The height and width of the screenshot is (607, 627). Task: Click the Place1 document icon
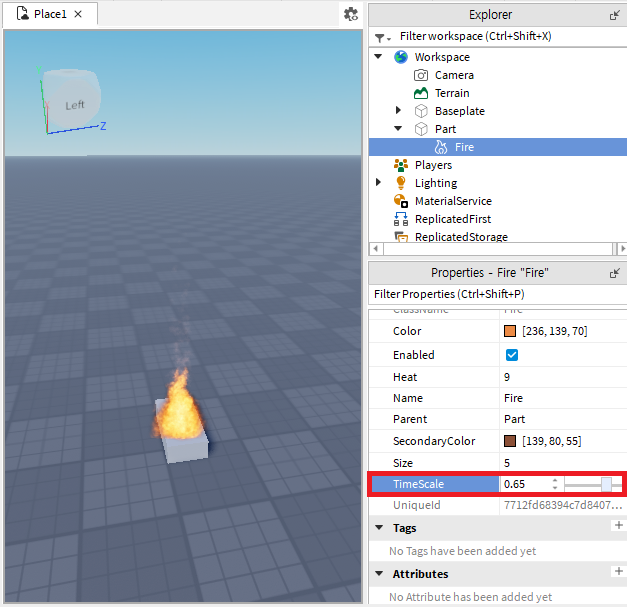[22, 14]
